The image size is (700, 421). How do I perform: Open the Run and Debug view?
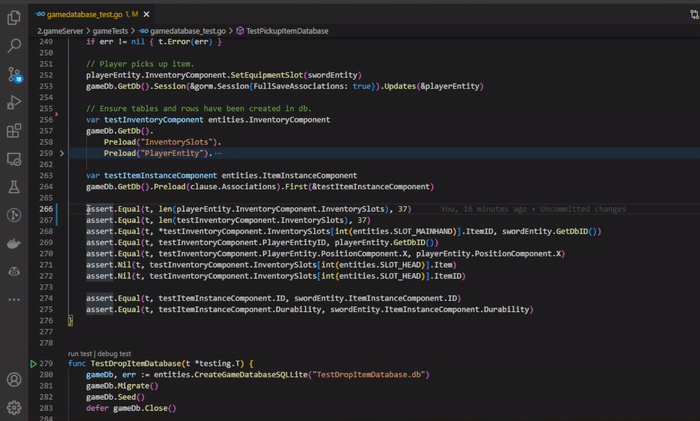[14, 102]
